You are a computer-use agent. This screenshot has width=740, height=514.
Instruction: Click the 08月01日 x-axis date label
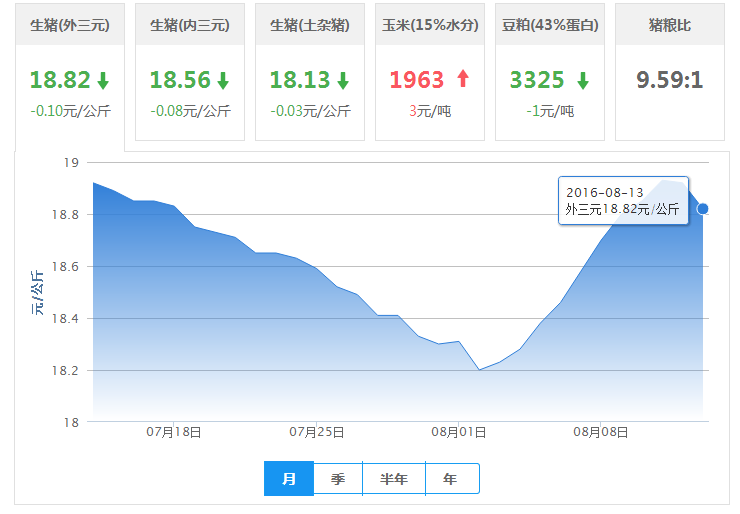pyautogui.click(x=461, y=433)
